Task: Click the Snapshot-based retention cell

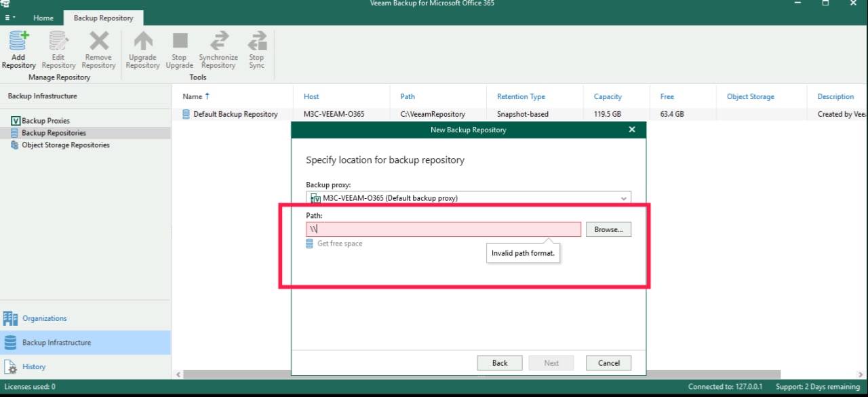Action: pyautogui.click(x=523, y=114)
